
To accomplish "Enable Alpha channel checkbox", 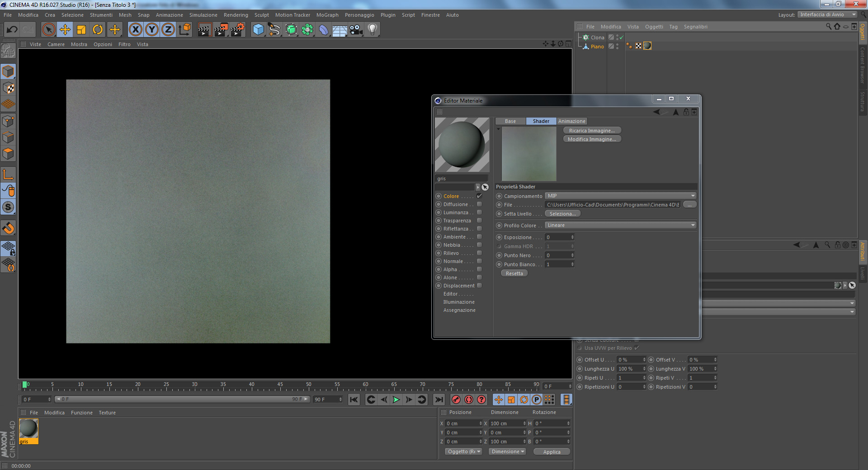I will (x=479, y=269).
